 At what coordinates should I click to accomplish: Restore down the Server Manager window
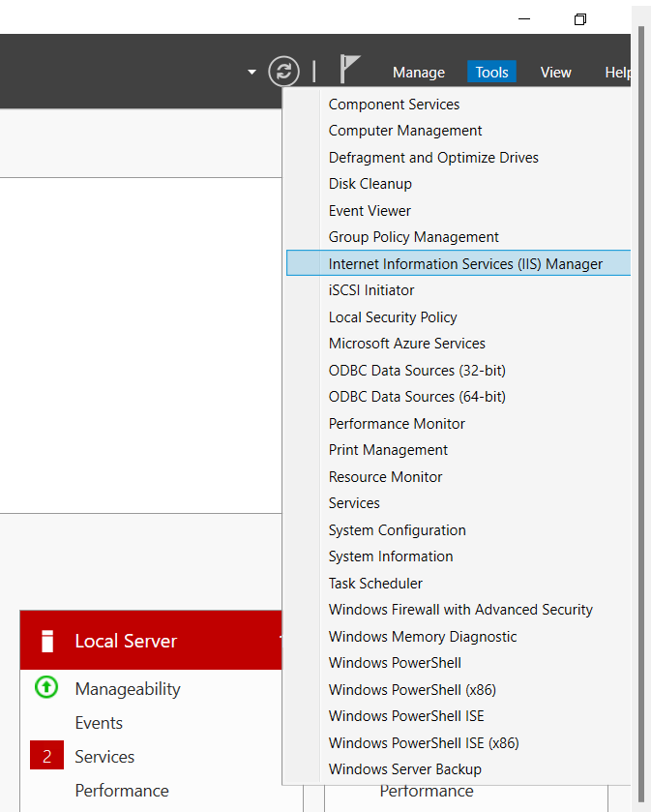pyautogui.click(x=580, y=19)
